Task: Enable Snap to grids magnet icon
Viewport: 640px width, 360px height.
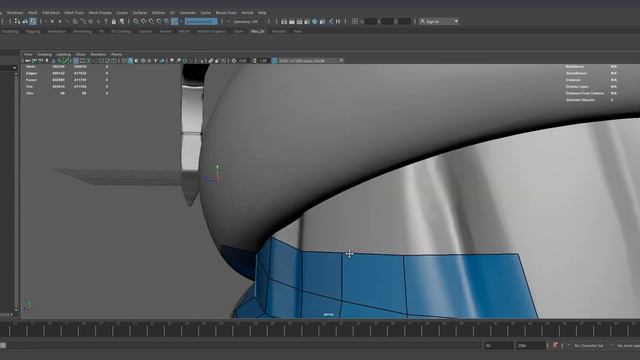Action: click(x=136, y=21)
